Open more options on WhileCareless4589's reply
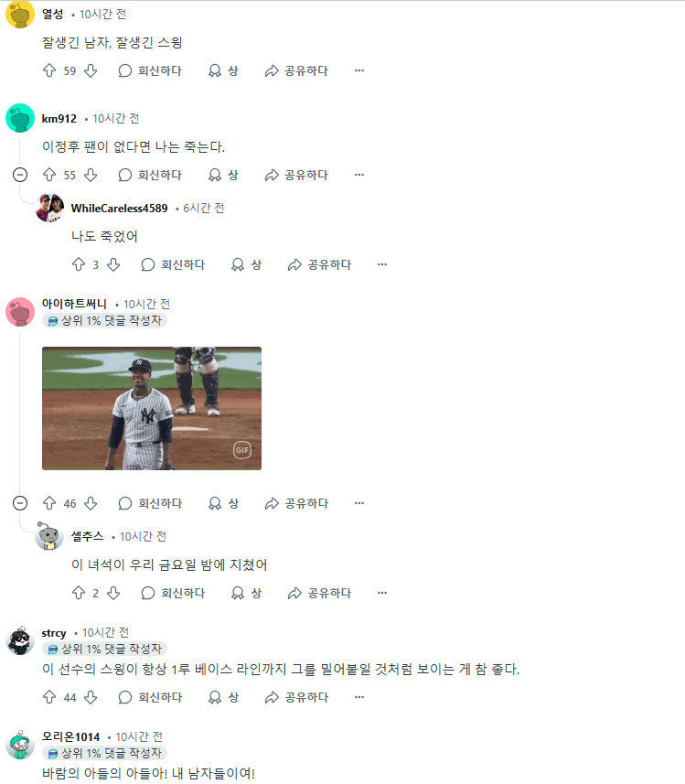685x784 pixels. coord(382,264)
